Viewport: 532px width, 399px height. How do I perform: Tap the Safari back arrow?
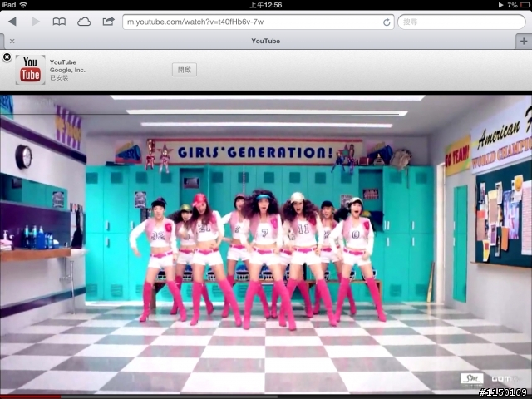pos(12,22)
